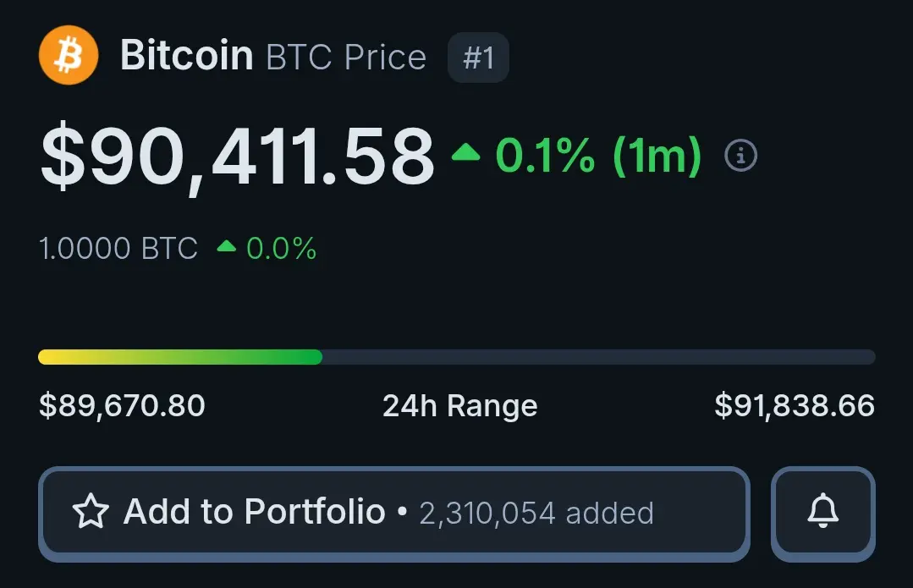Image resolution: width=913 pixels, height=588 pixels.
Task: Click the 0.1% (1m) change text
Action: click(x=597, y=156)
